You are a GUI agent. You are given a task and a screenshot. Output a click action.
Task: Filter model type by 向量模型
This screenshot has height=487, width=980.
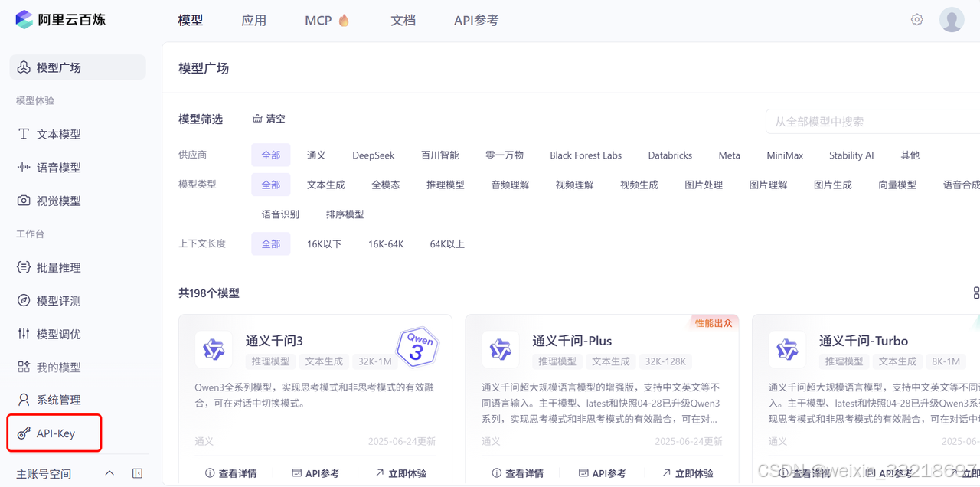tap(897, 185)
